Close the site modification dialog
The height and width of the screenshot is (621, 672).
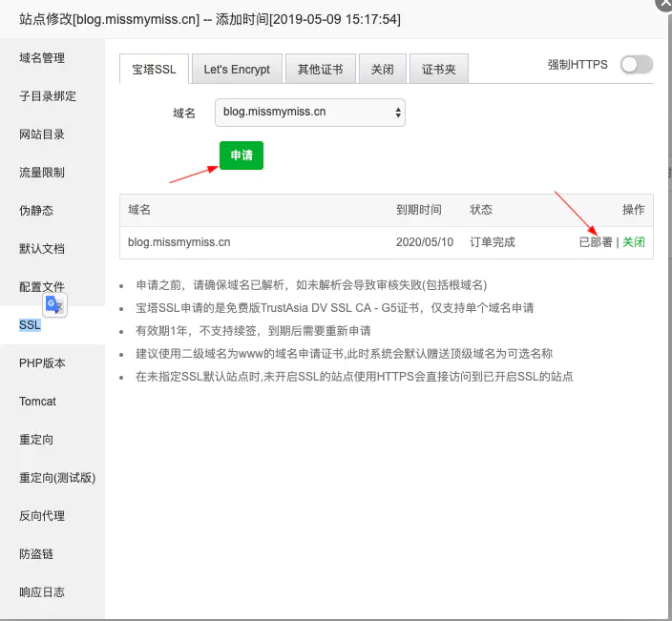[662, 3]
